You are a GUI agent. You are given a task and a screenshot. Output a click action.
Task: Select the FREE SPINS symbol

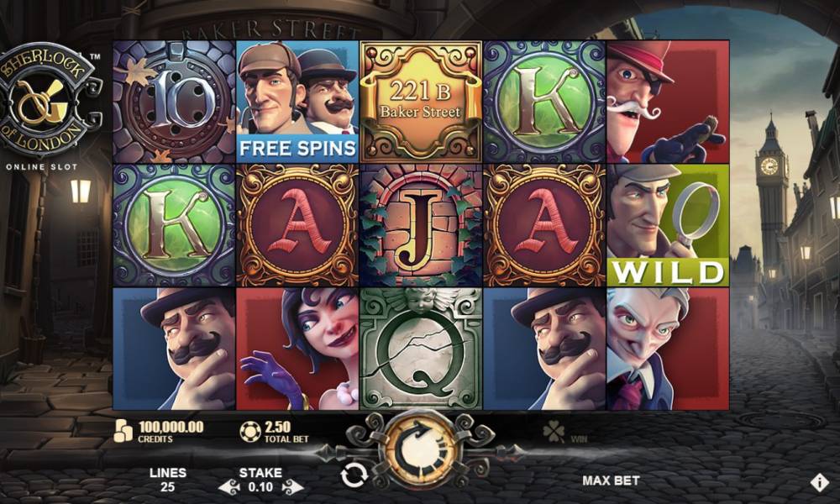coord(297,102)
